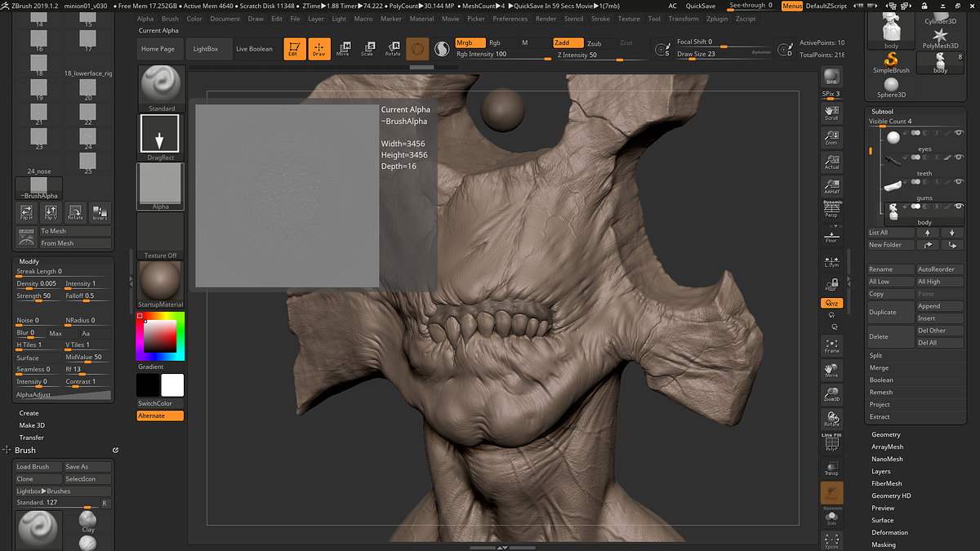
Task: Click the Draw Size slider
Action: point(723,55)
